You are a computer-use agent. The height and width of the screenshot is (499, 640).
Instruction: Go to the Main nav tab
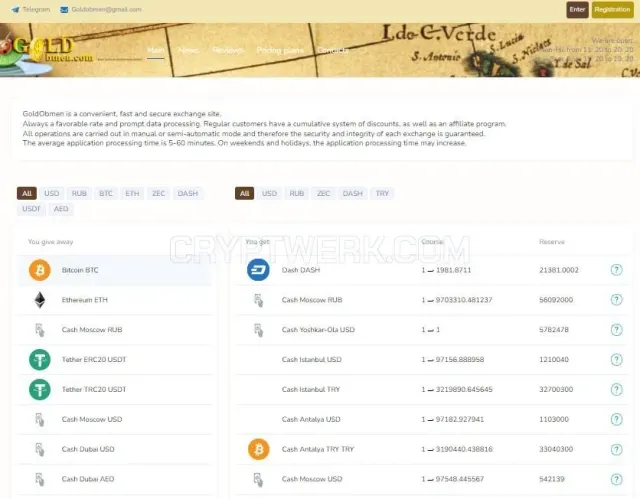tap(156, 50)
